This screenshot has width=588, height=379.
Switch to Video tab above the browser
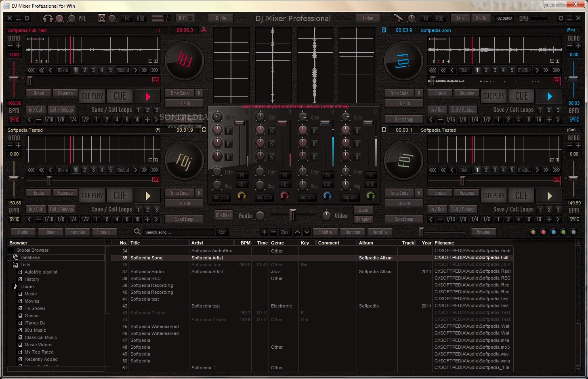click(x=50, y=232)
